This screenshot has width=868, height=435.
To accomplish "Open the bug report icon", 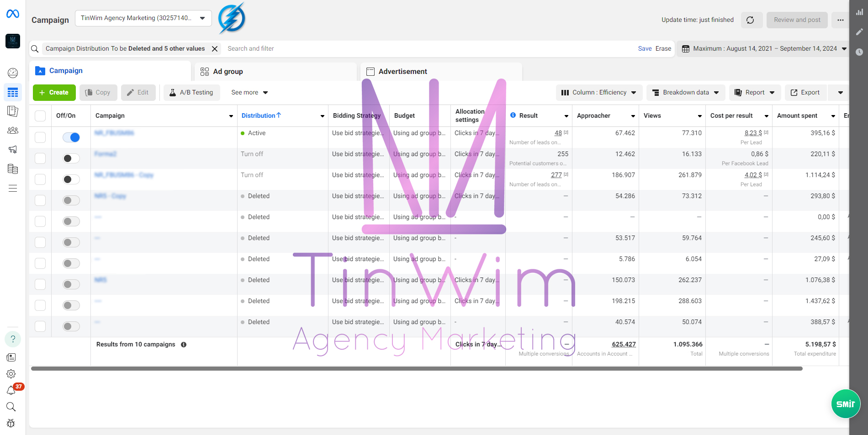I will pyautogui.click(x=11, y=423).
